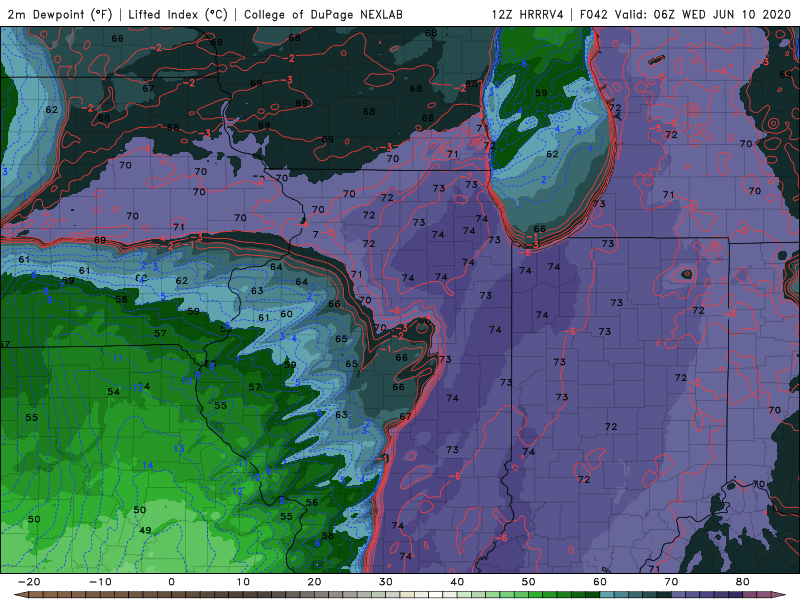Image resolution: width=800 pixels, height=600 pixels.
Task: Click the "30" colorbar tick label
Action: 386,582
